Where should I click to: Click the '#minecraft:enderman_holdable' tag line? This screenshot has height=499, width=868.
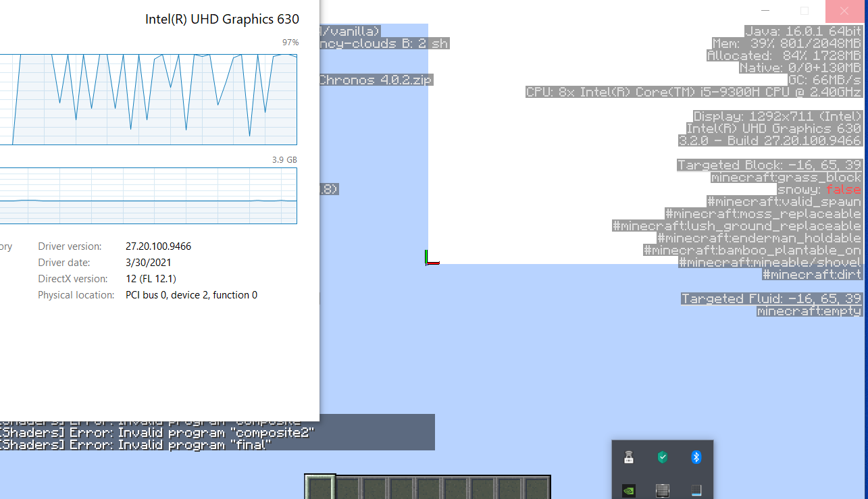[x=759, y=238]
